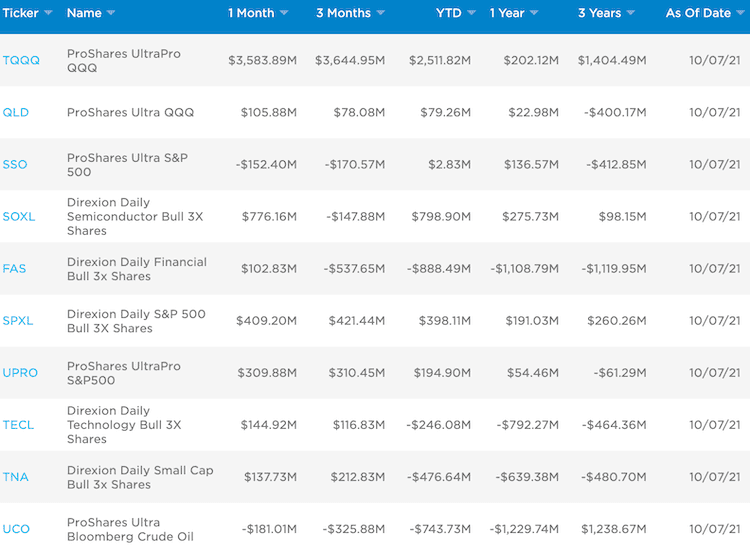Click the As Of Date header label
This screenshot has height=553, width=750.
pyautogui.click(x=698, y=13)
